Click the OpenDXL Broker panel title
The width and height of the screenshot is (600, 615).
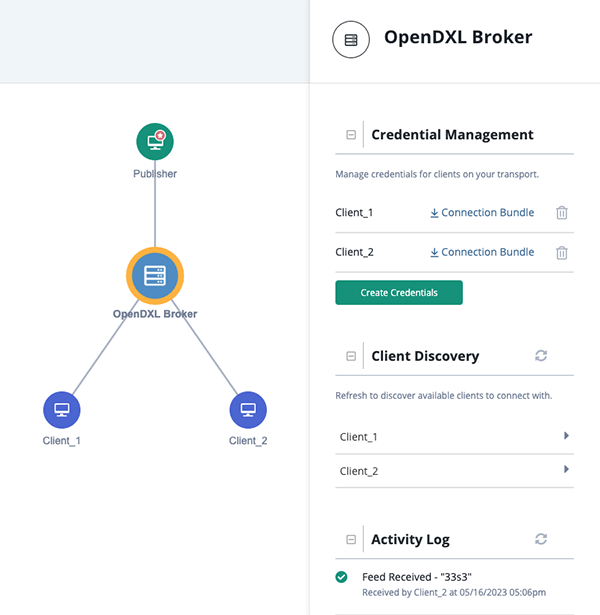(458, 37)
